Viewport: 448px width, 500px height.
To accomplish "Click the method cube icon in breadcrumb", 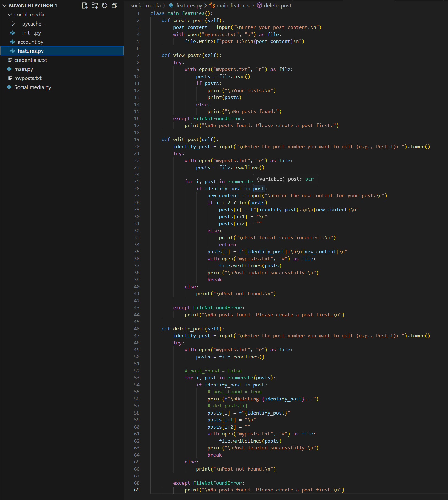I will pyautogui.click(x=259, y=5).
